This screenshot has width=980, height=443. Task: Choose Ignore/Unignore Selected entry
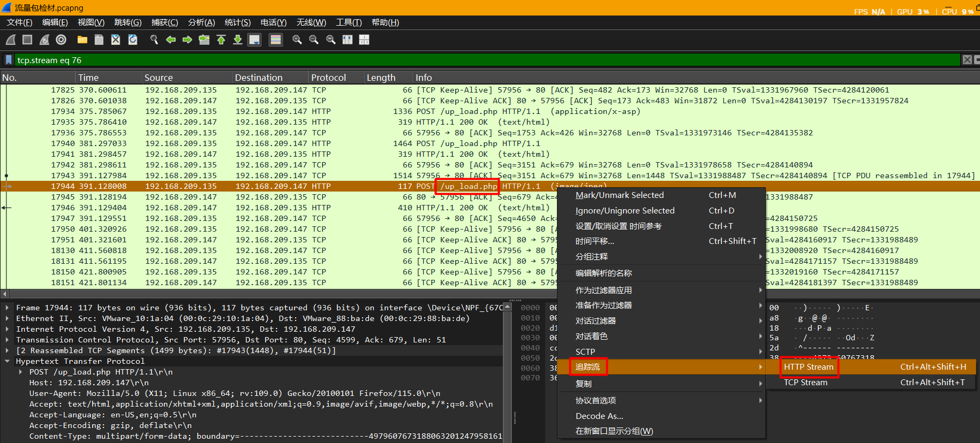pyautogui.click(x=661, y=211)
